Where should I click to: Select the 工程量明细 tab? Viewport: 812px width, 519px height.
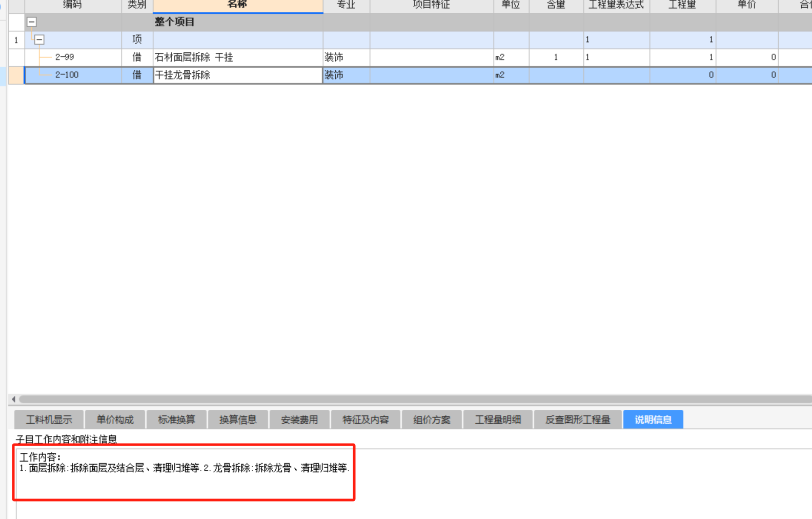[x=498, y=420]
